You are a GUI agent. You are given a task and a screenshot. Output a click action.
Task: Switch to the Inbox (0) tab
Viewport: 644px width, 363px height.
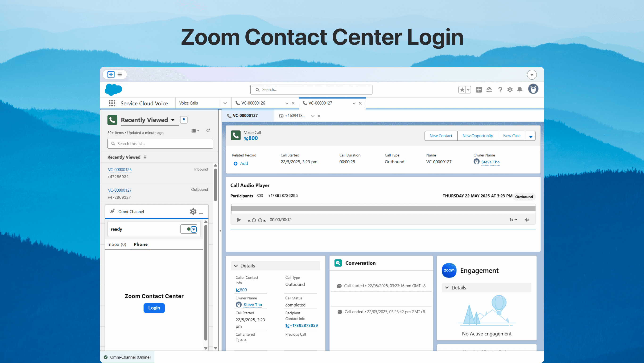click(117, 244)
